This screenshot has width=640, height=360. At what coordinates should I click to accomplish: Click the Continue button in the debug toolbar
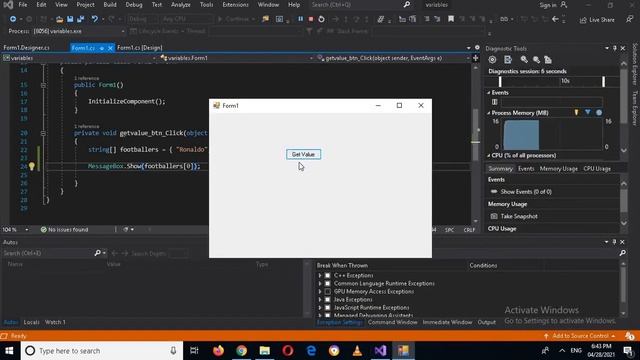click(x=236, y=19)
